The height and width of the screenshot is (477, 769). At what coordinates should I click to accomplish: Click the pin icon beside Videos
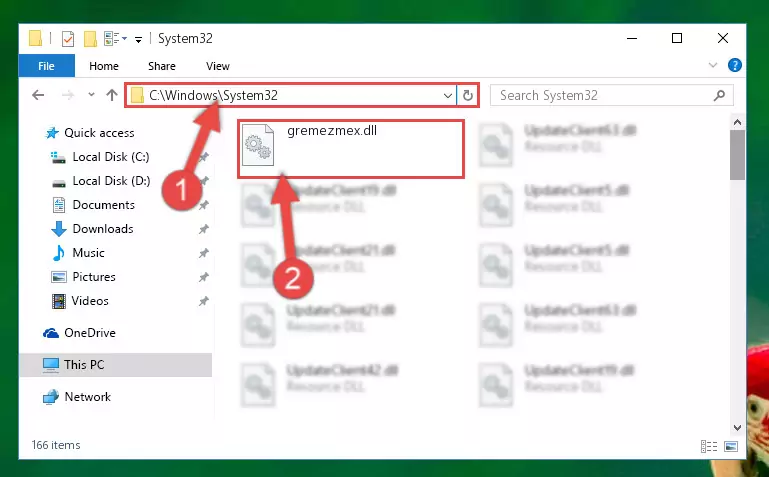tap(204, 301)
